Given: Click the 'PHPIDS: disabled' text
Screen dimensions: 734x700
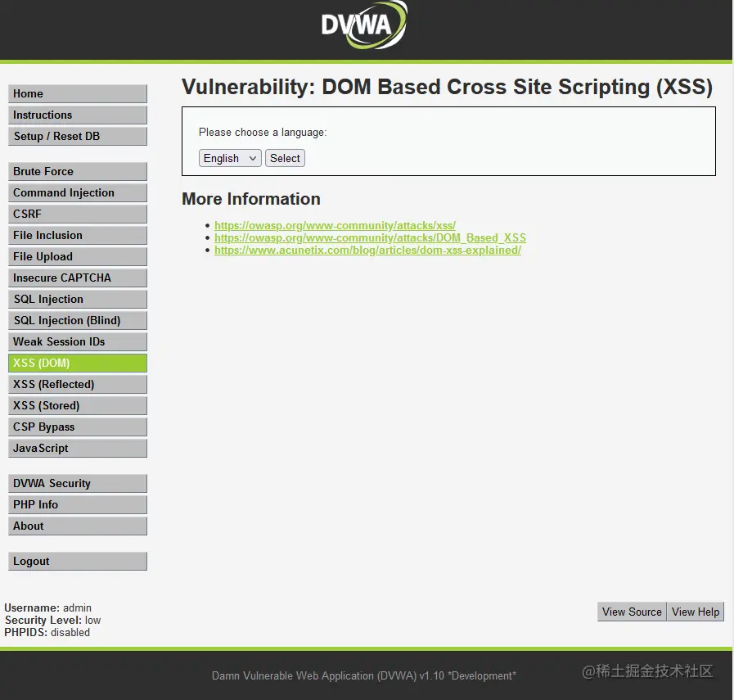Looking at the screenshot, I should [x=47, y=633].
